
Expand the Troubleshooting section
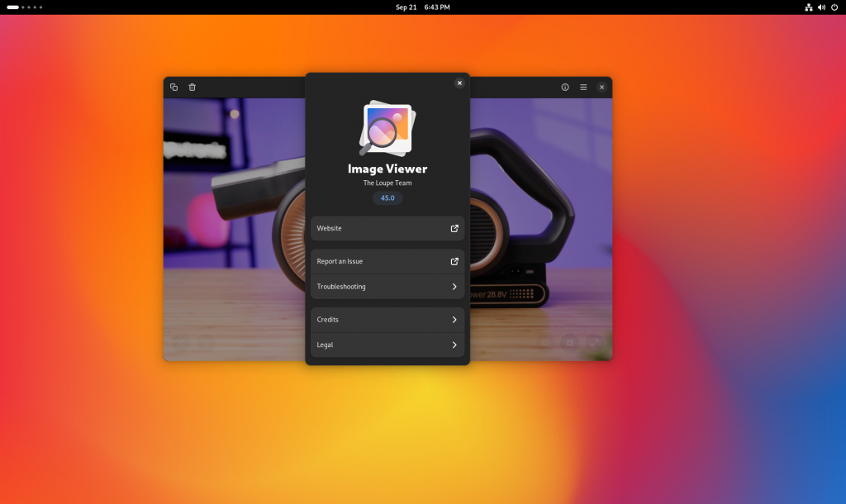tap(387, 287)
